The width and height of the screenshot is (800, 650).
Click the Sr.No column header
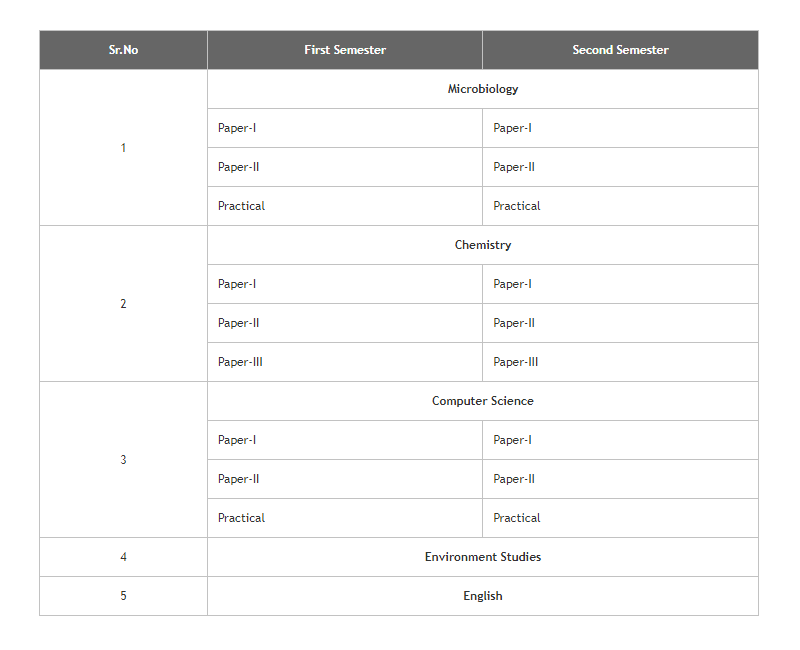123,50
